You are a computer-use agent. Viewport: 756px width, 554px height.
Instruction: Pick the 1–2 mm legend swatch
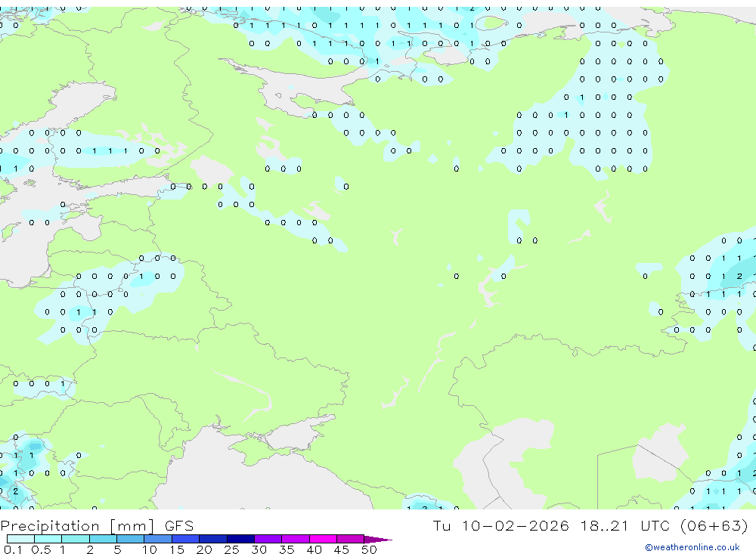pos(75,539)
